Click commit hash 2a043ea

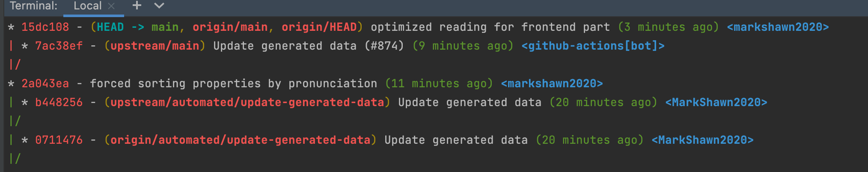(x=45, y=83)
